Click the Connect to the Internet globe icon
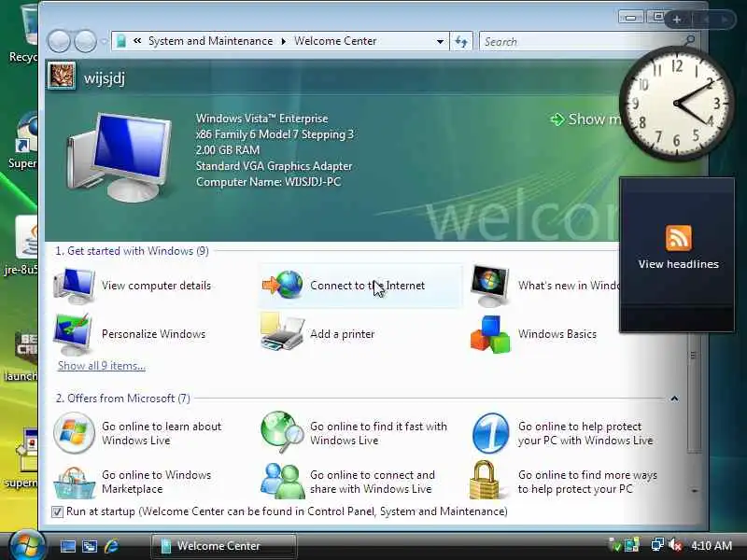This screenshot has height=560, width=747. tap(283, 285)
